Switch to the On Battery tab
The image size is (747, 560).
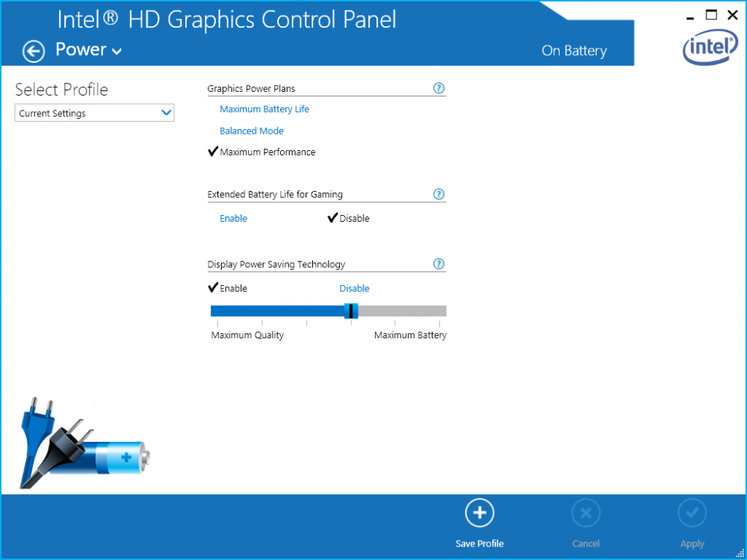point(574,51)
